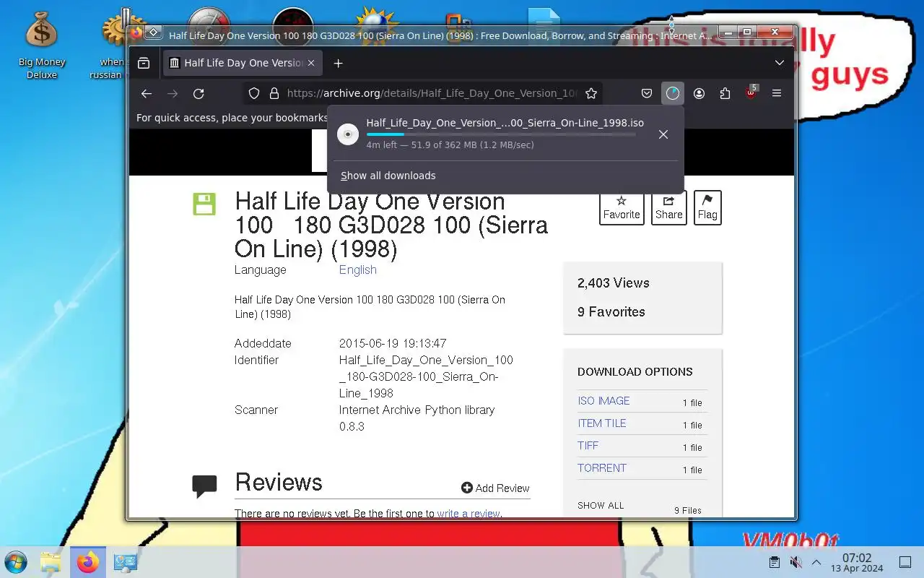Unmute the system volume tray icon

(796, 562)
